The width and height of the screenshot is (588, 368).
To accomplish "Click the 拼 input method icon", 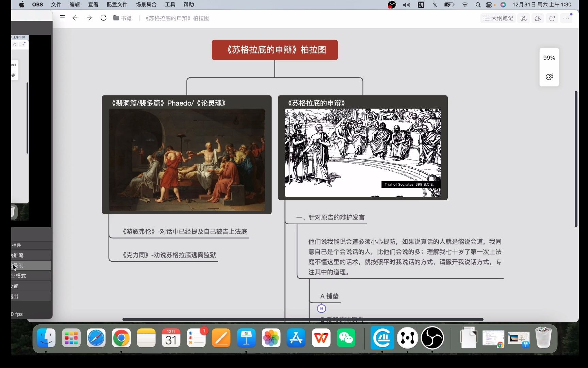I will pos(421,5).
